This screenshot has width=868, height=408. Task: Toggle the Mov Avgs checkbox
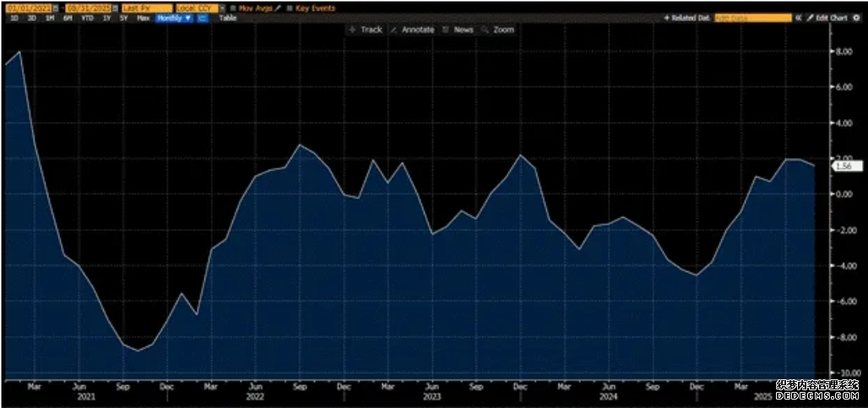(x=234, y=8)
